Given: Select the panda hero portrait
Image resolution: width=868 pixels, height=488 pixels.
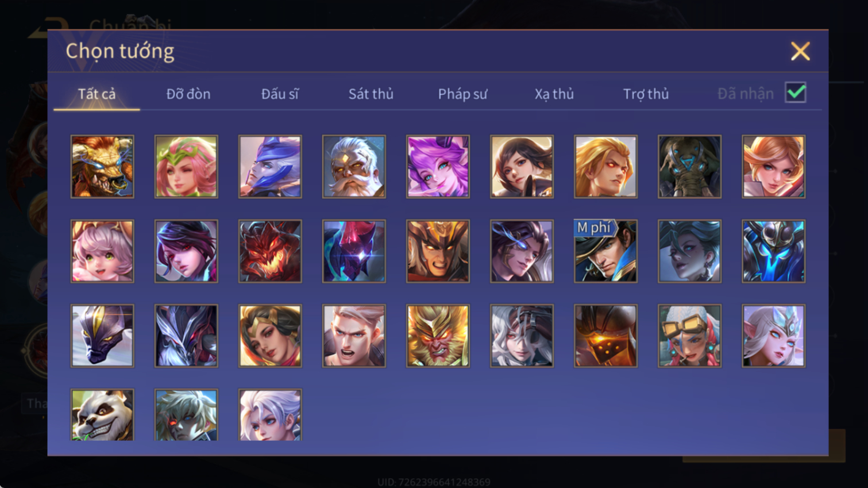Looking at the screenshot, I should tap(102, 415).
